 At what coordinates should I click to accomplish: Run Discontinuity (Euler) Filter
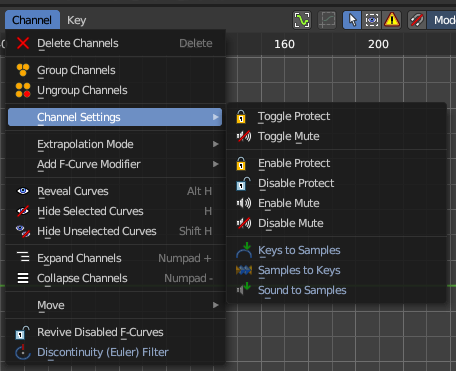tap(115, 352)
